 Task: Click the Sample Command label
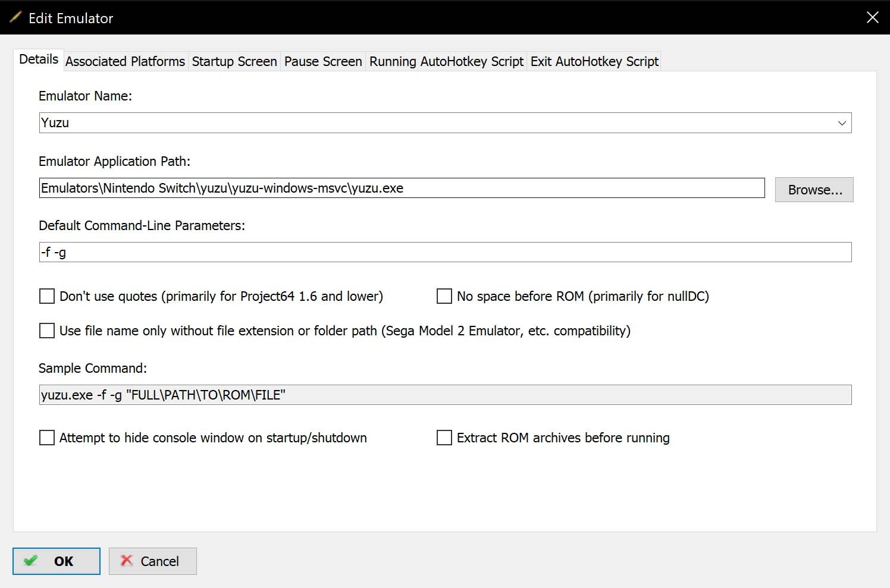coord(92,368)
